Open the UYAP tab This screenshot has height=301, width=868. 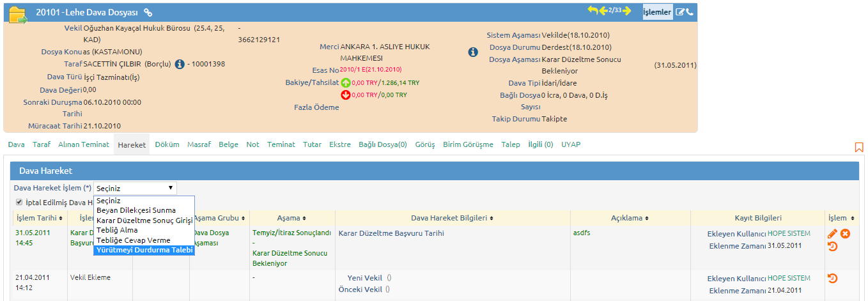click(x=571, y=144)
